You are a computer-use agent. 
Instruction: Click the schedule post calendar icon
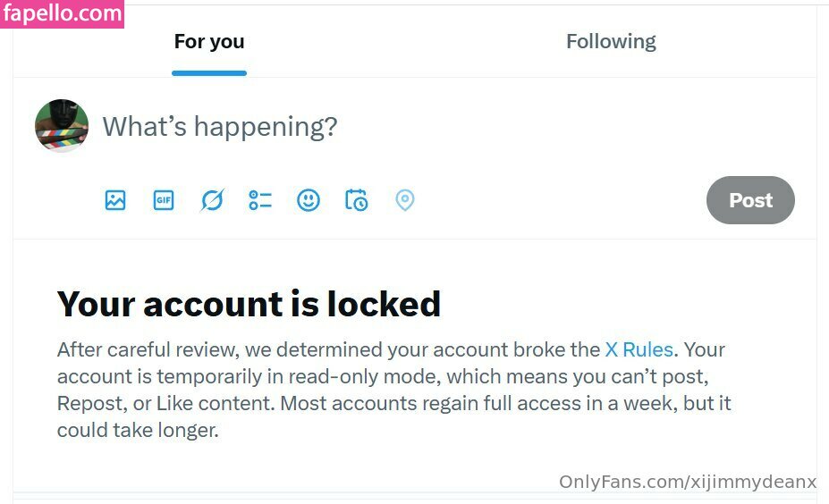(357, 200)
